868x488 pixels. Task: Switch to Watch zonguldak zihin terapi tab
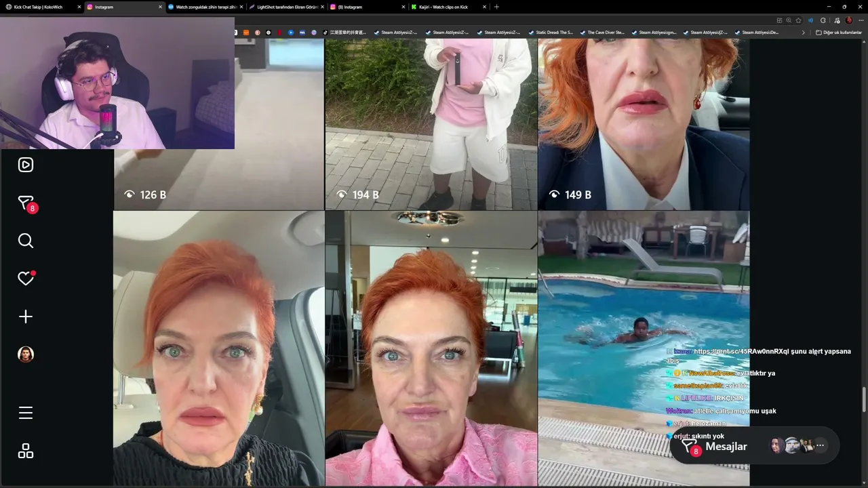(x=205, y=7)
